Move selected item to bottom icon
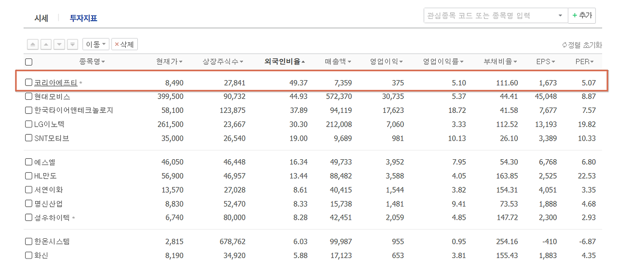The width and height of the screenshot is (644, 260). click(x=72, y=44)
